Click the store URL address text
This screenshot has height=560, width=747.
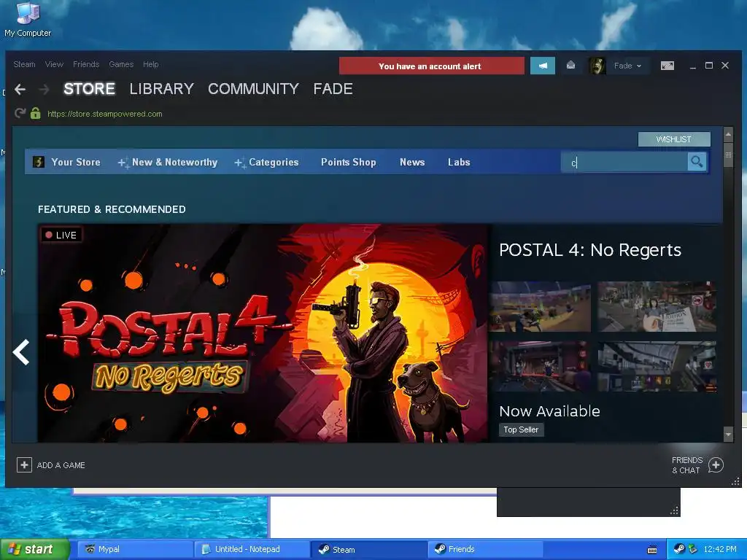(105, 114)
